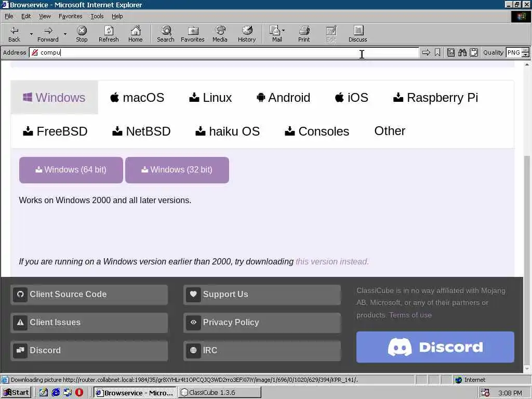The image size is (532, 399).
Task: Switch to ClassiCube 1.3.6 taskbar window
Action: coord(220,393)
